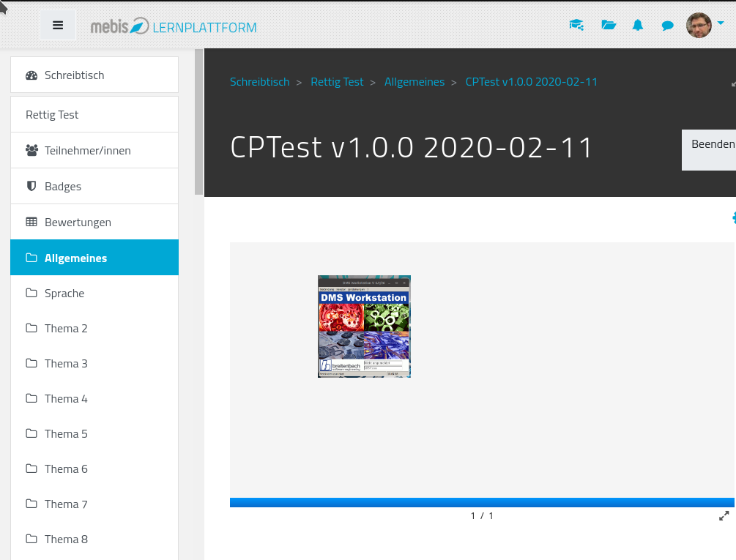Click the Schreibtisch dashboard gauge icon
Viewport: 736px width, 560px height.
(31, 75)
